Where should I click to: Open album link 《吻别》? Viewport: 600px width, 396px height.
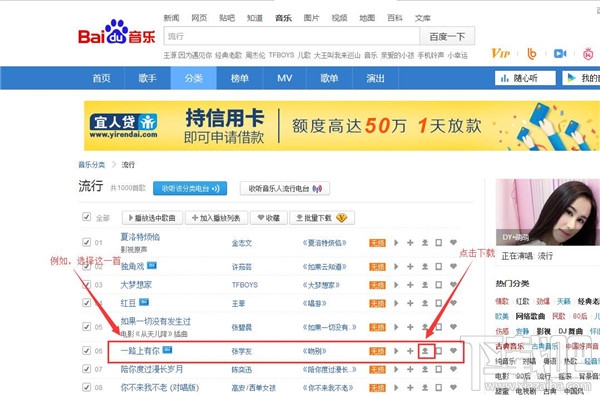tap(314, 351)
